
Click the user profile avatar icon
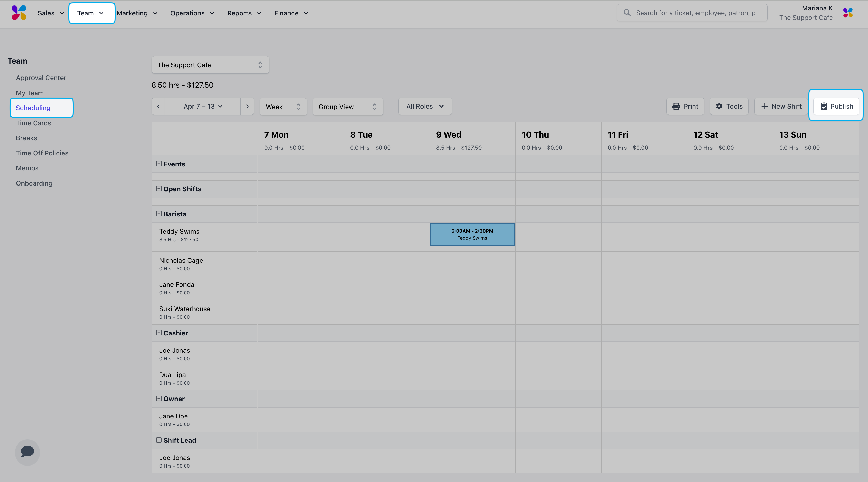click(x=848, y=13)
